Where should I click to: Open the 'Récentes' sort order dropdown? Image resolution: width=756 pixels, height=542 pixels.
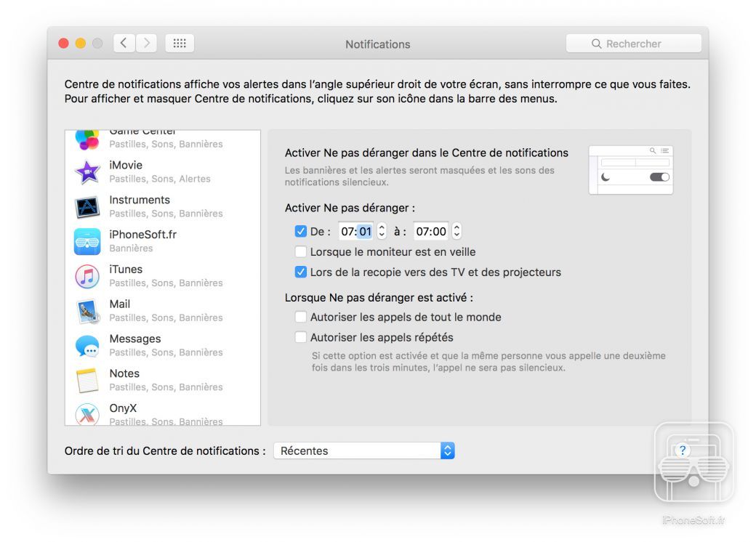click(x=364, y=450)
